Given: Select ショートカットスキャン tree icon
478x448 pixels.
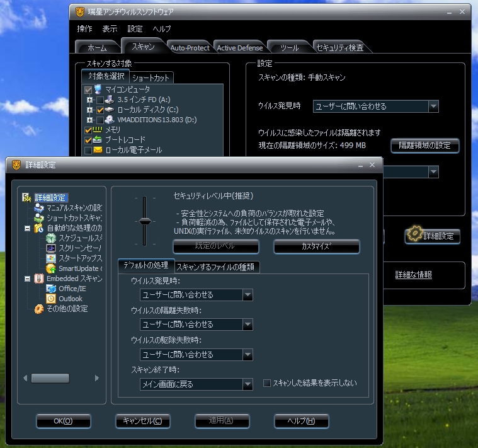Looking at the screenshot, I should tap(39, 218).
